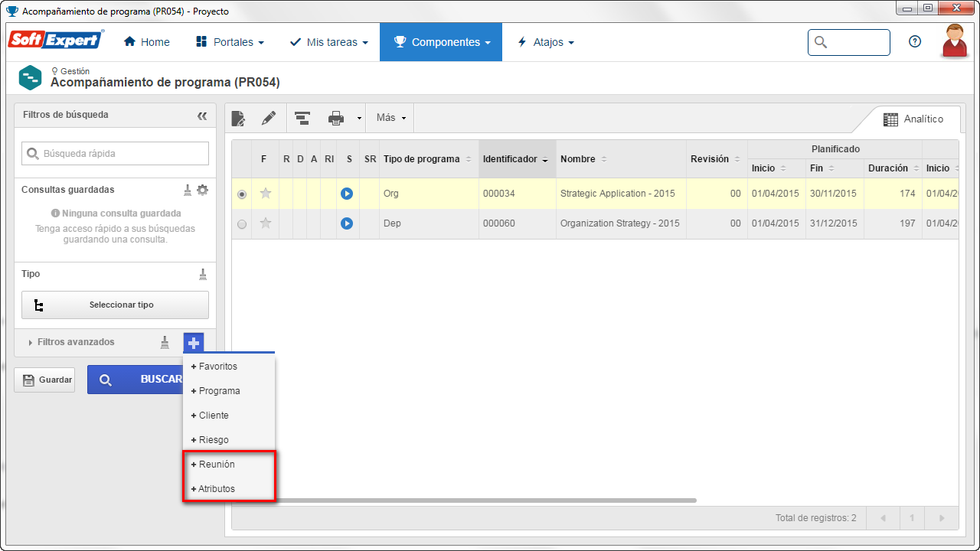The height and width of the screenshot is (551, 980).
Task: Add the Cliente filter
Action: point(229,416)
